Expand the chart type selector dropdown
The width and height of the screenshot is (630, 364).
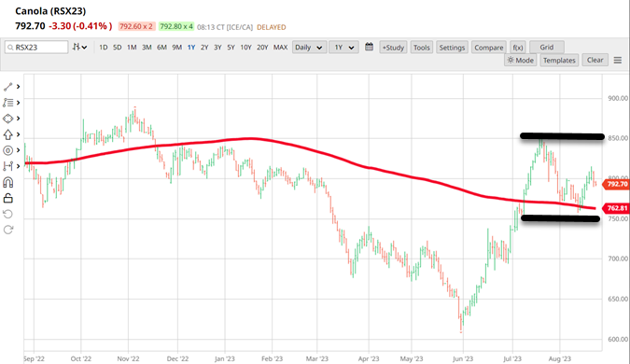coord(80,47)
